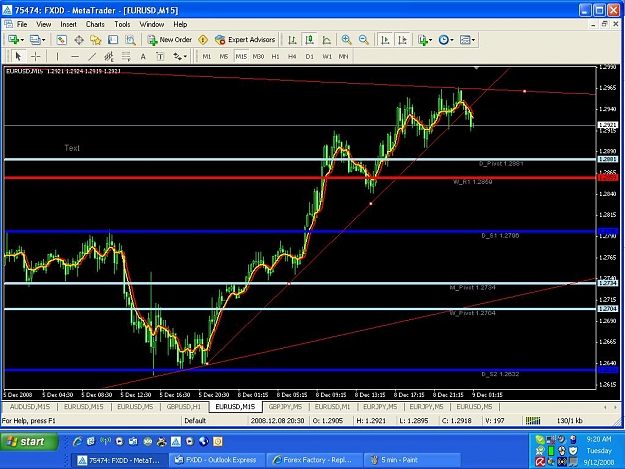Viewport: 625px width, 469px height.
Task: Switch timeframe to M1
Action: (x=206, y=57)
